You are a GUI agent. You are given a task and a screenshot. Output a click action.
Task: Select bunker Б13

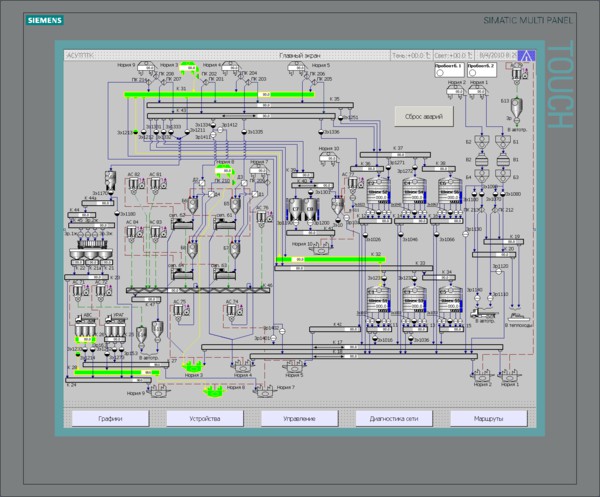coord(517,108)
